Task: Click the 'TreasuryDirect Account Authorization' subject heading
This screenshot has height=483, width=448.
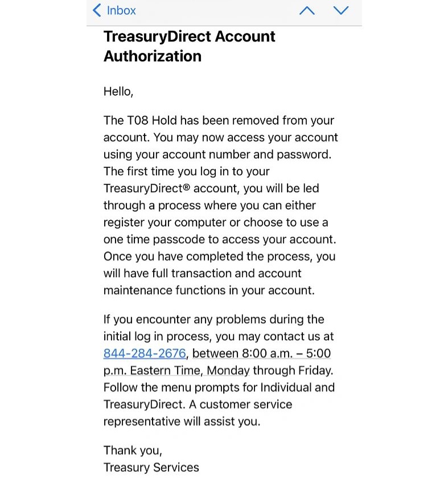Action: (x=190, y=46)
